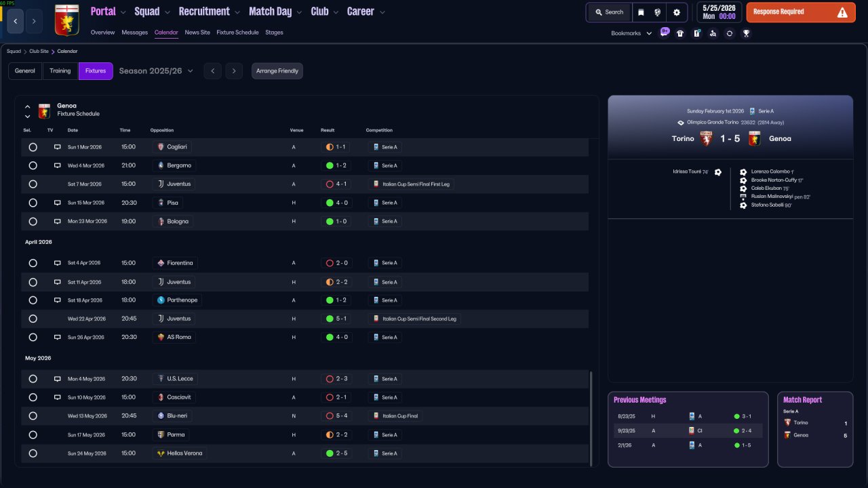Click the Genoa crest in fixture schedule header
The width and height of the screenshot is (868, 488).
(44, 110)
